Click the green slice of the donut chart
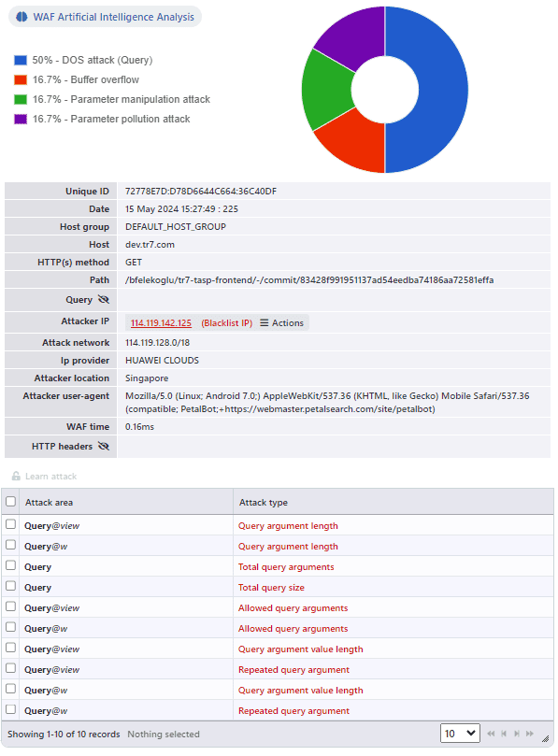Screen dimensions: 558x756 (327, 90)
